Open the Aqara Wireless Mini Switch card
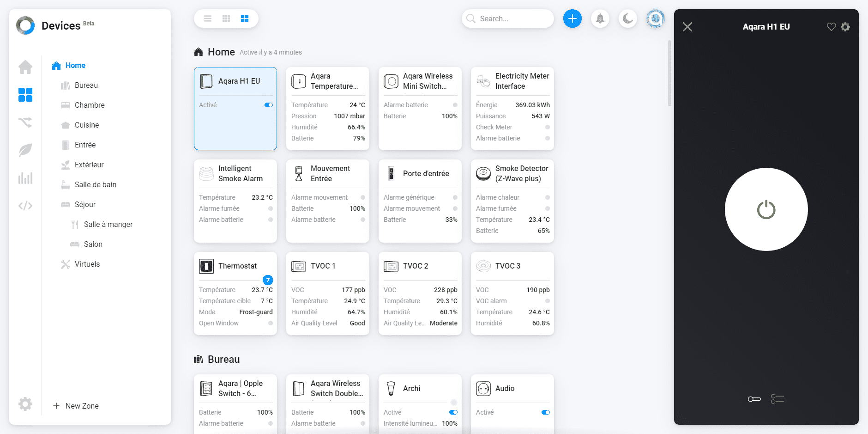Screen dimensions: 868x434 (x=420, y=109)
